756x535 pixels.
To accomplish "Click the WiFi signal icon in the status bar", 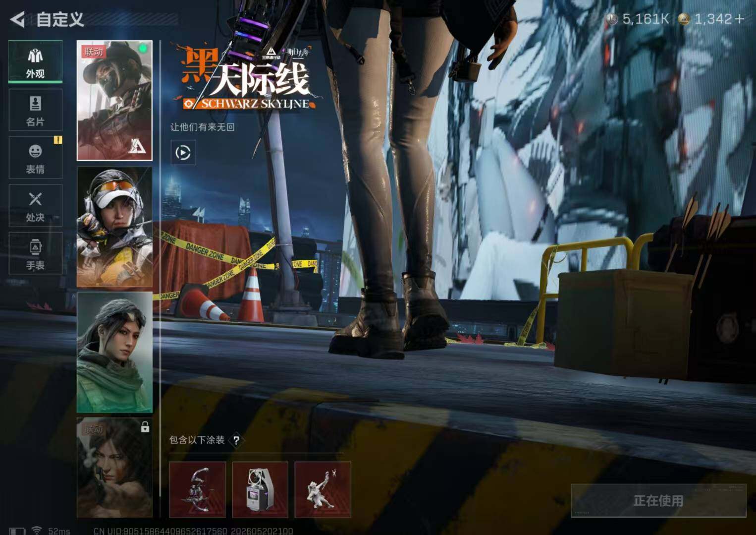I will pos(37,531).
